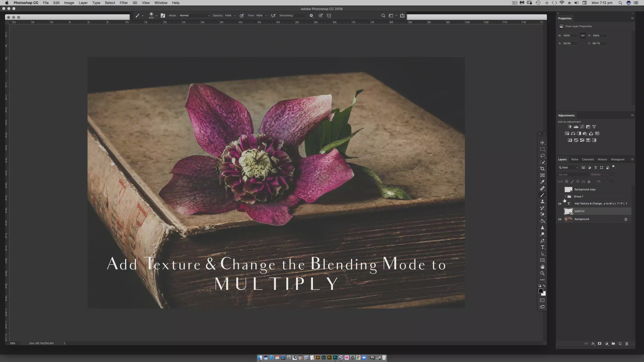Switch to the Channels tab

click(x=588, y=159)
